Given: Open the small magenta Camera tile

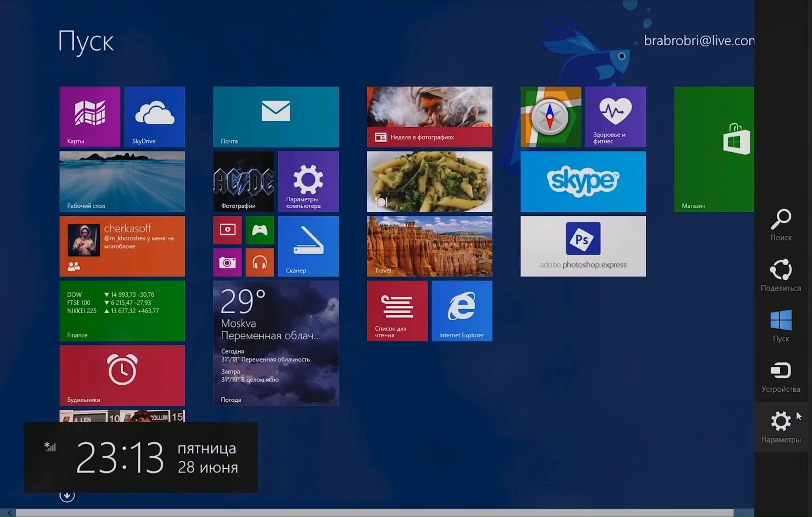Looking at the screenshot, I should click(x=227, y=262).
